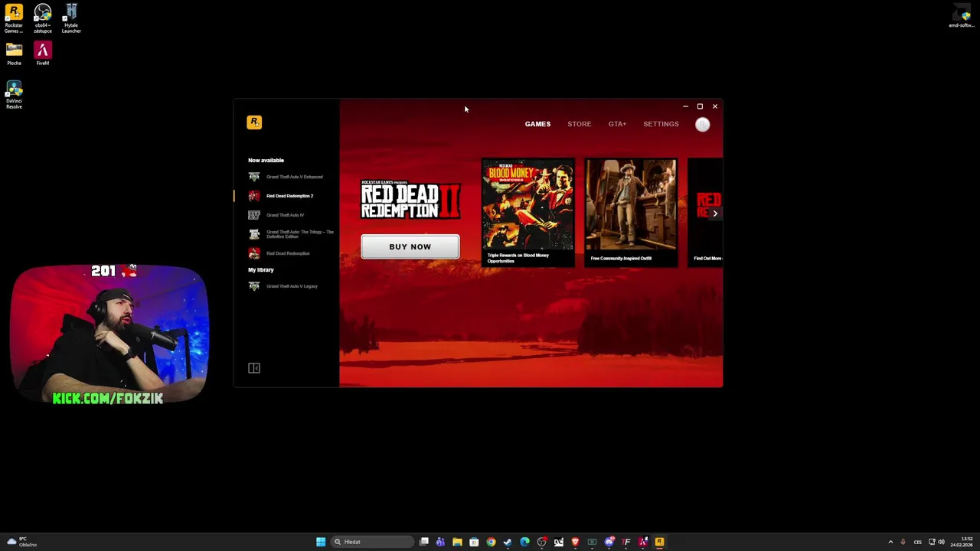
Task: Collapse the launcher sidebar panel
Action: 254,368
